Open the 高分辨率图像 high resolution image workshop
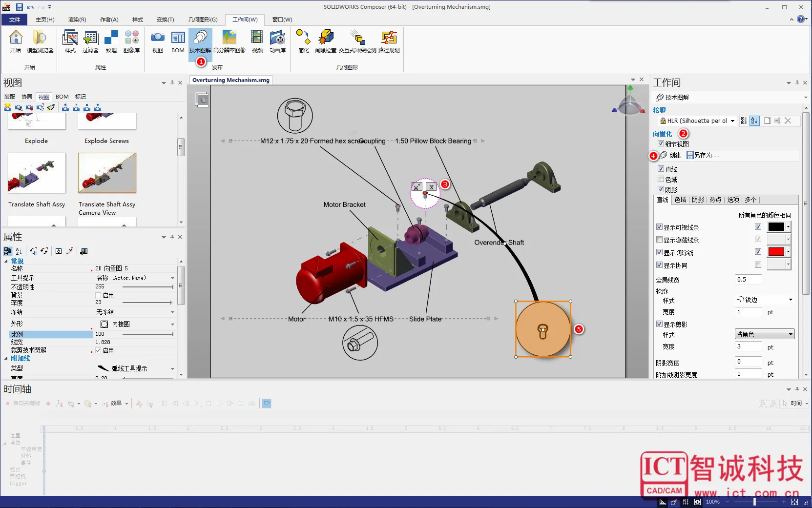The width and height of the screenshot is (812, 508). [229, 41]
